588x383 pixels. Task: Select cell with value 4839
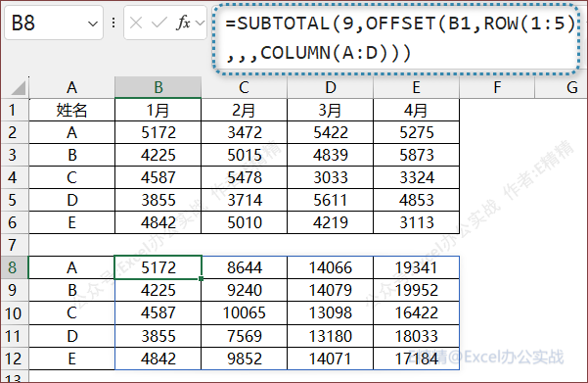tap(331, 155)
